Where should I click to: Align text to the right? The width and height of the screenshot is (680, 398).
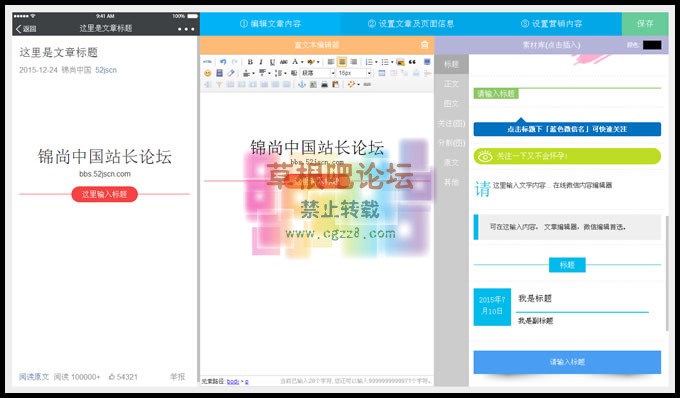coord(353,62)
